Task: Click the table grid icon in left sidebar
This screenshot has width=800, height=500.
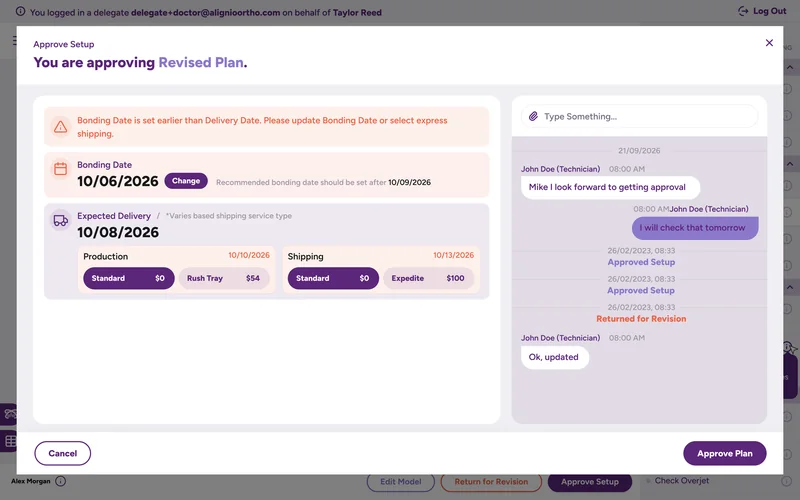Action: tap(10, 441)
